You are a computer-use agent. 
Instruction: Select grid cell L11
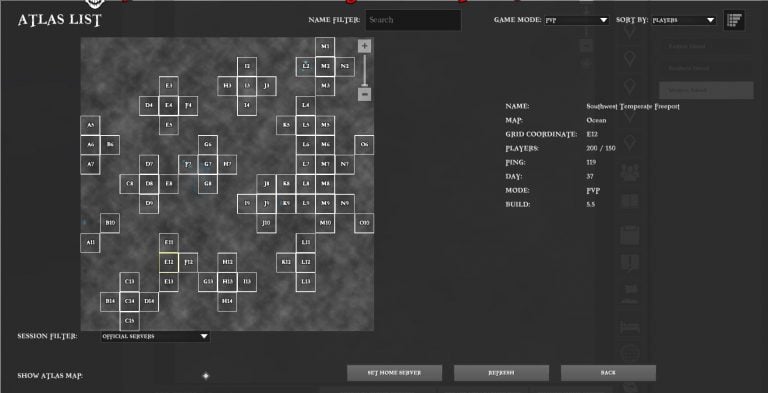(306, 243)
